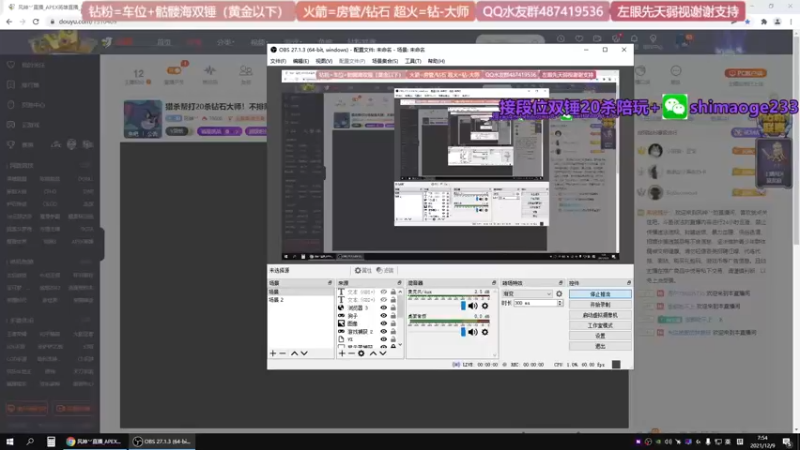
Task: Move the scene down in the Scenes dock
Action: coord(304,353)
